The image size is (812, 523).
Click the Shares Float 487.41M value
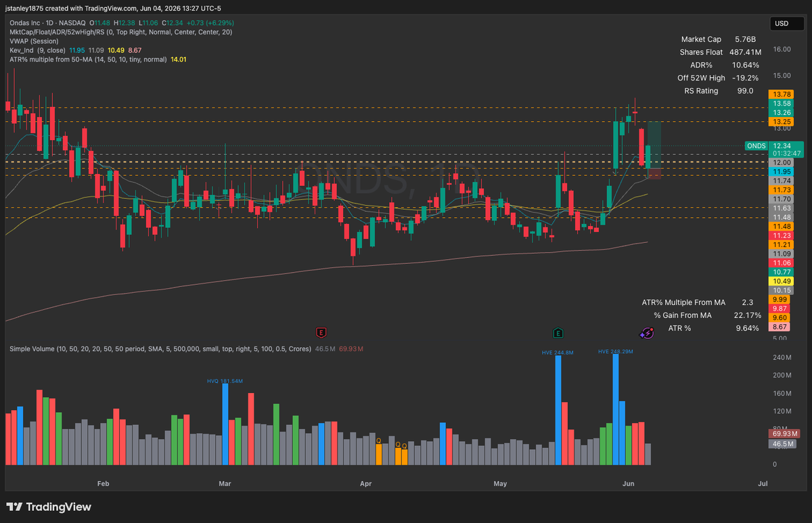click(744, 52)
